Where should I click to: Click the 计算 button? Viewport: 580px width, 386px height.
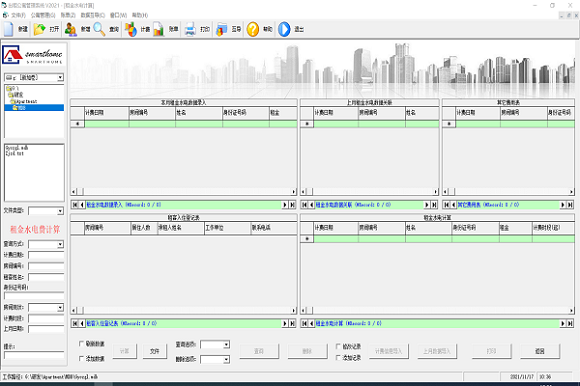click(125, 351)
